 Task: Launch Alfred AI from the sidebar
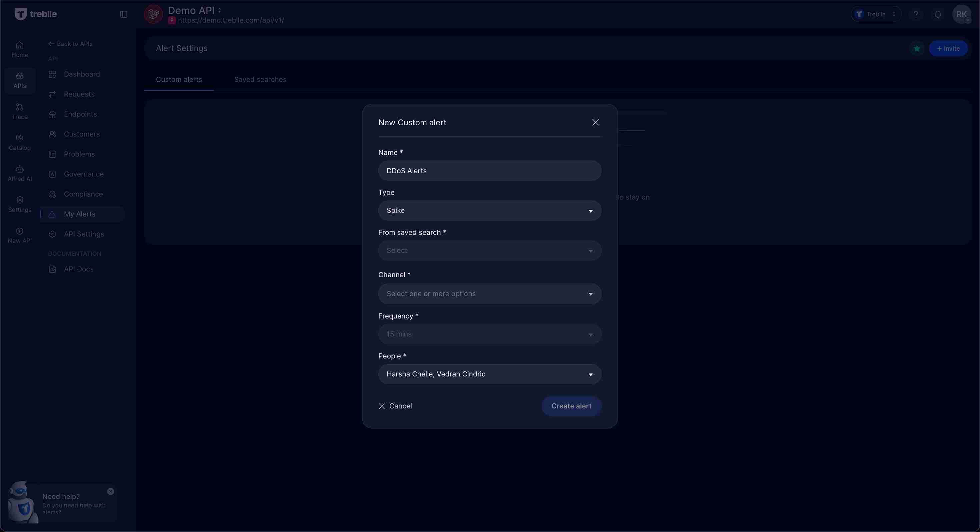19,173
